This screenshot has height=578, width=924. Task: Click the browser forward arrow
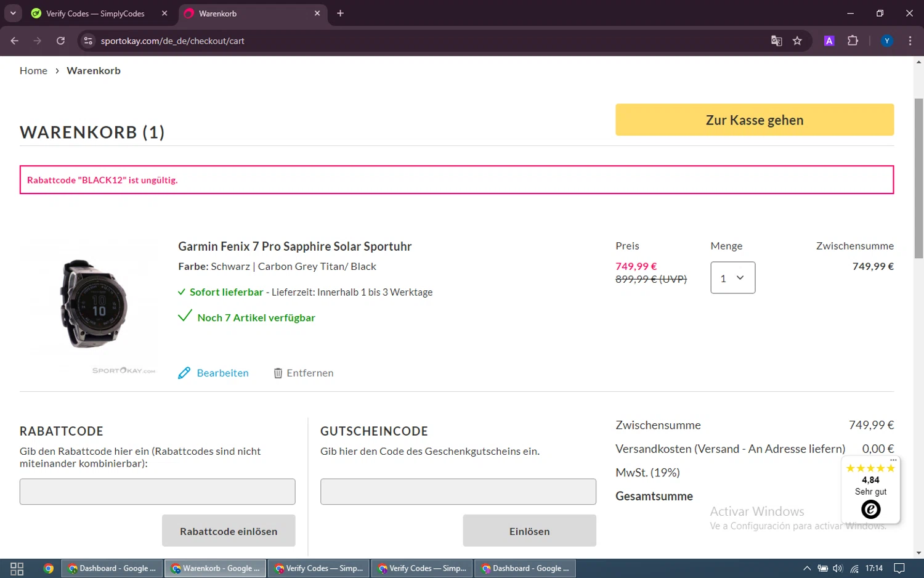(x=38, y=41)
